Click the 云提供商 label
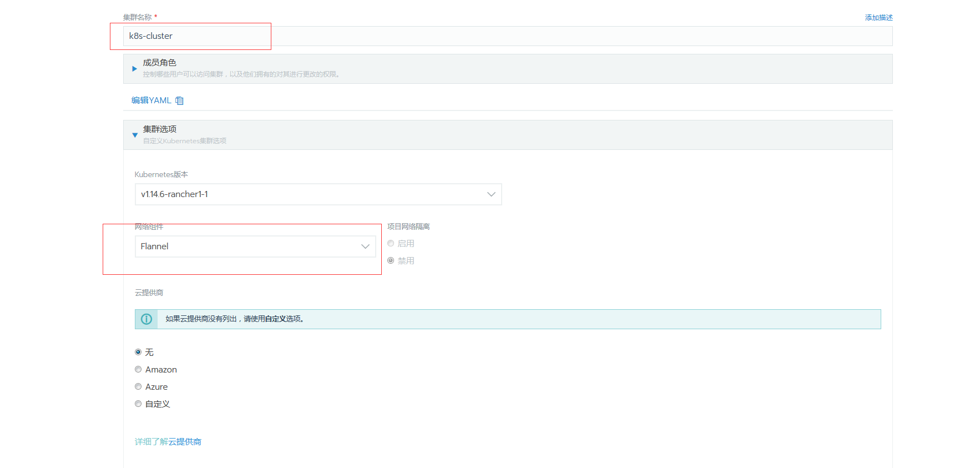 coord(149,293)
